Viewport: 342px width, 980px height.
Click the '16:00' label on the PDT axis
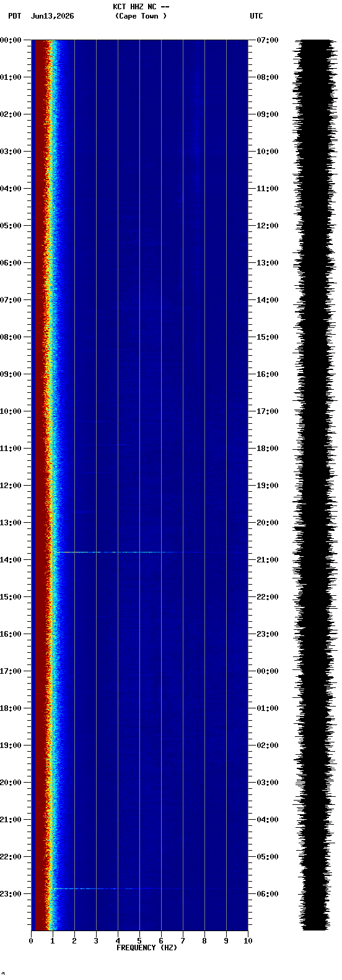coord(11,634)
